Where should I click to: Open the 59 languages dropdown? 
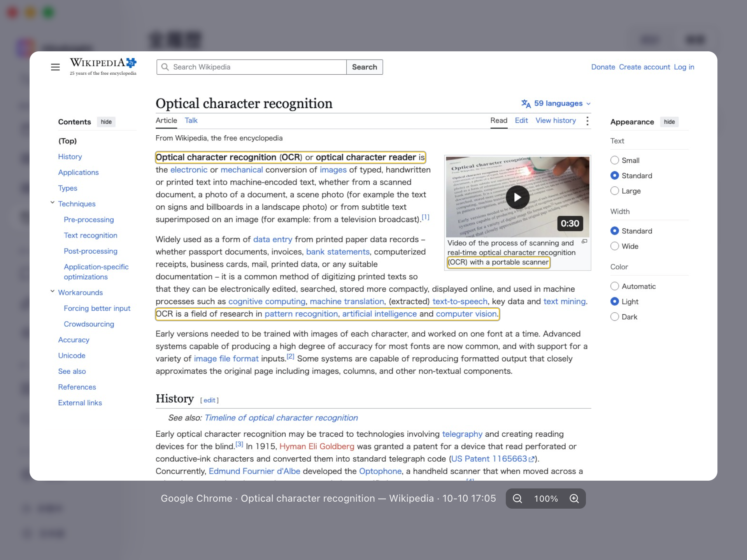[x=556, y=103]
